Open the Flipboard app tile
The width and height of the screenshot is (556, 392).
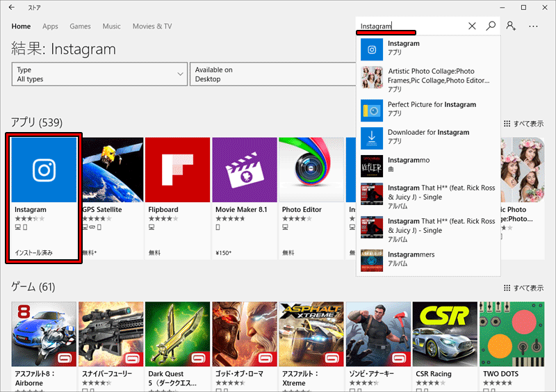[x=178, y=198]
